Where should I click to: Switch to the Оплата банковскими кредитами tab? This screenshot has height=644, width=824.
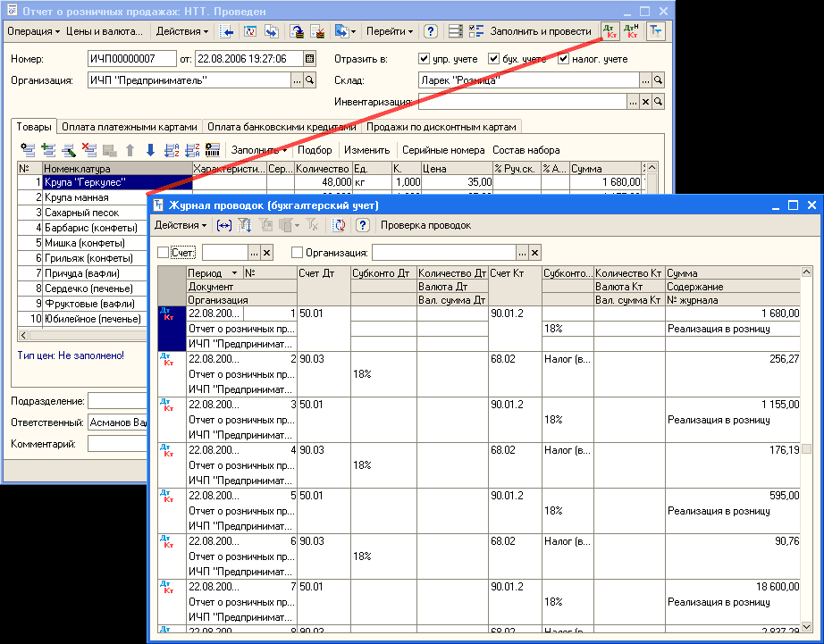coord(282,127)
